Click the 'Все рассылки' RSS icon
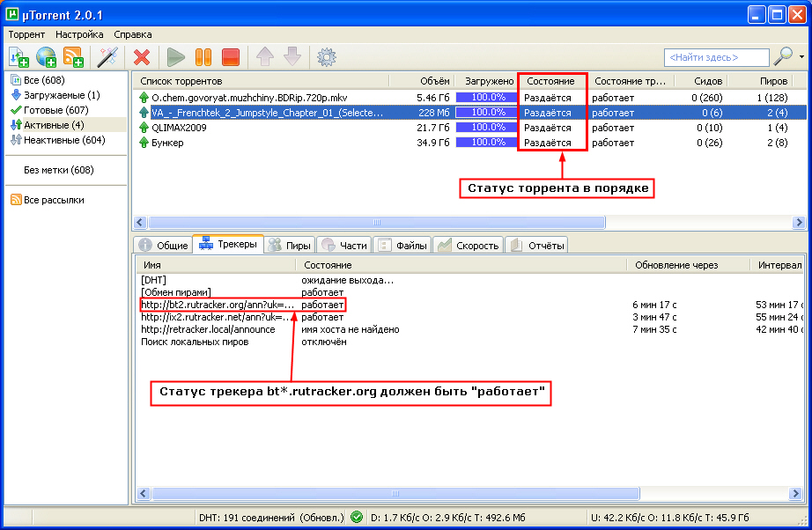Image resolution: width=812 pixels, height=530 pixels. point(16,200)
